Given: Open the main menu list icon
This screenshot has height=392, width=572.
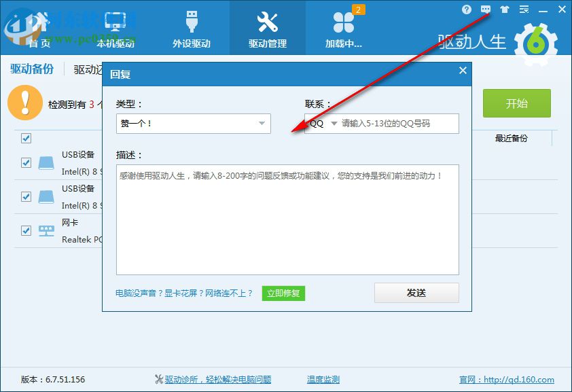Looking at the screenshot, I should (x=523, y=9).
